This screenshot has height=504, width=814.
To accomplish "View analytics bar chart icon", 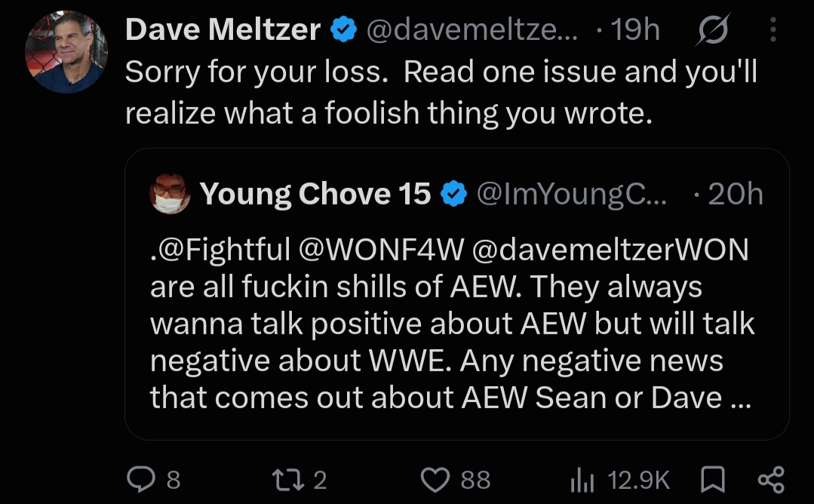I will 582,479.
